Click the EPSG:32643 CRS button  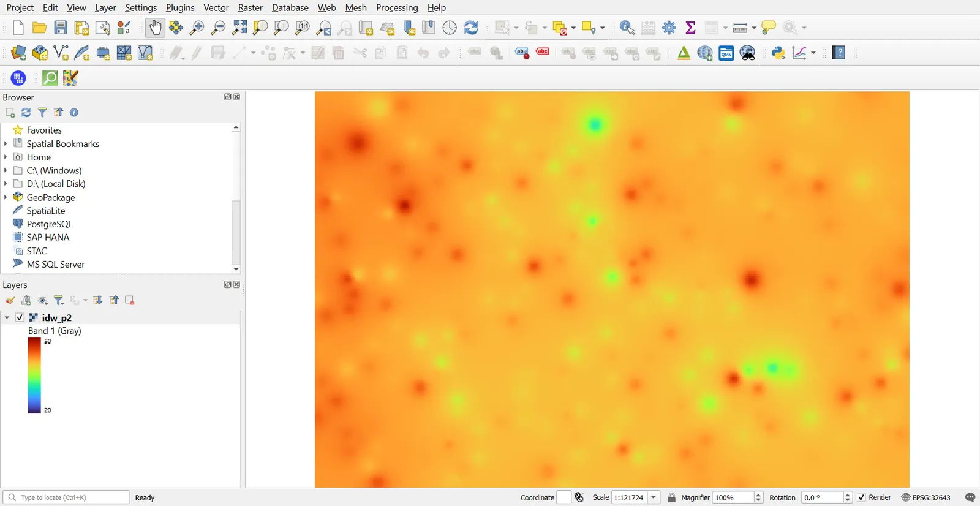[926, 497]
